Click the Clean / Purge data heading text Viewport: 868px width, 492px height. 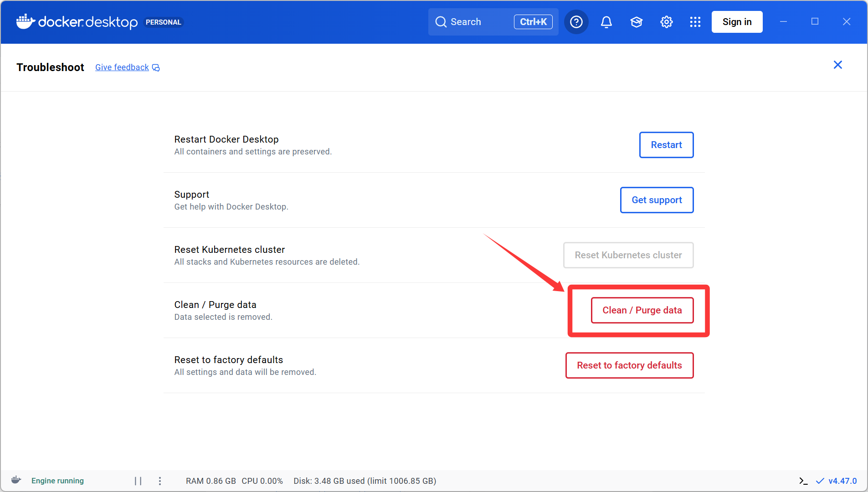pos(215,305)
